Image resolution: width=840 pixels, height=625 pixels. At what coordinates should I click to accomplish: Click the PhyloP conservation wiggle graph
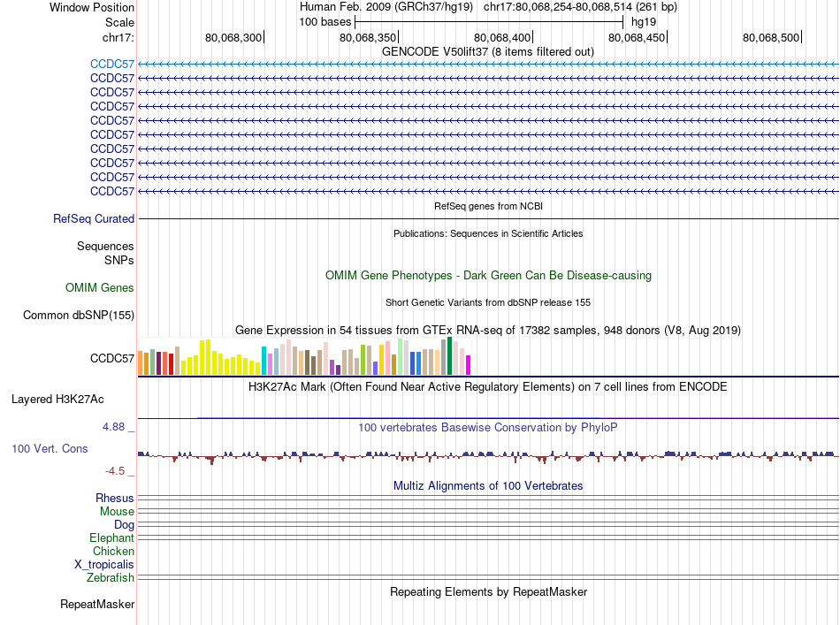(488, 456)
